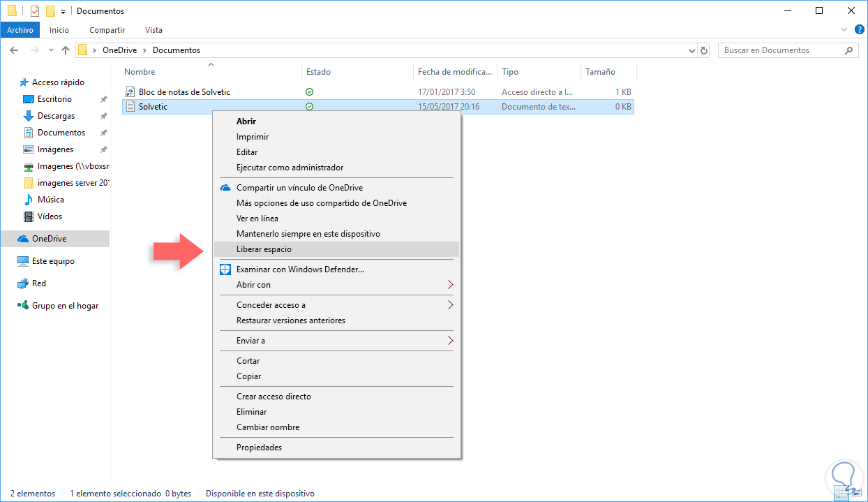This screenshot has height=502, width=868.
Task: Open the Vista ribbon tab
Action: click(x=154, y=30)
